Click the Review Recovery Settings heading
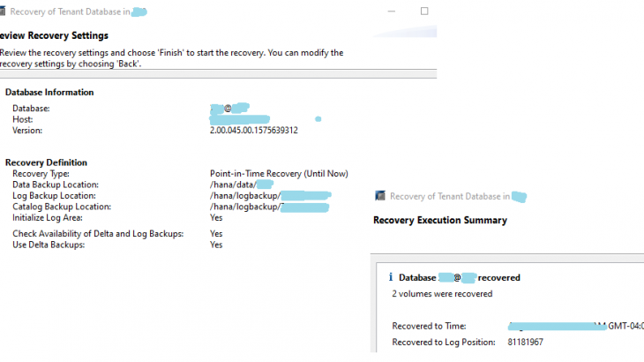 pyautogui.click(x=55, y=35)
